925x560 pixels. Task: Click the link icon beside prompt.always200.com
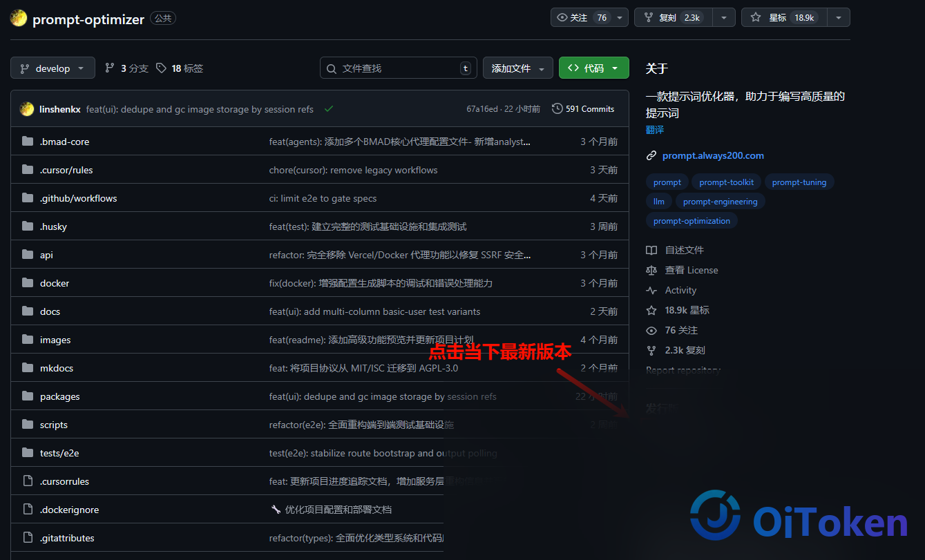point(651,155)
